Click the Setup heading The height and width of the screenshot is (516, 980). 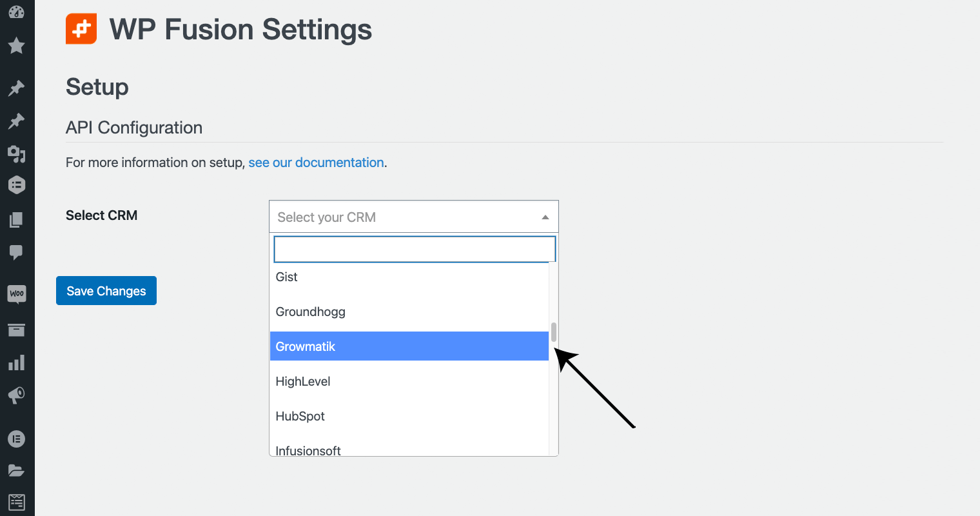tap(97, 87)
